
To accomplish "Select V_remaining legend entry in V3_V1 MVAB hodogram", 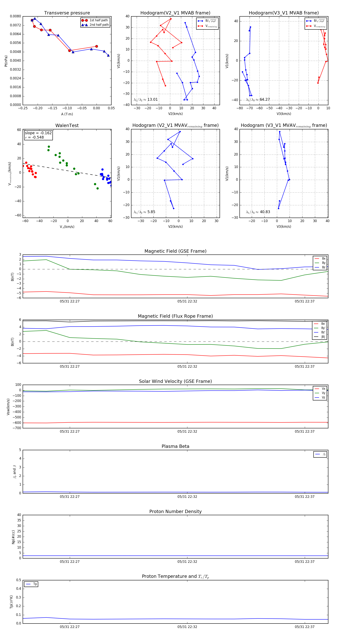I will pyautogui.click(x=316, y=26).
